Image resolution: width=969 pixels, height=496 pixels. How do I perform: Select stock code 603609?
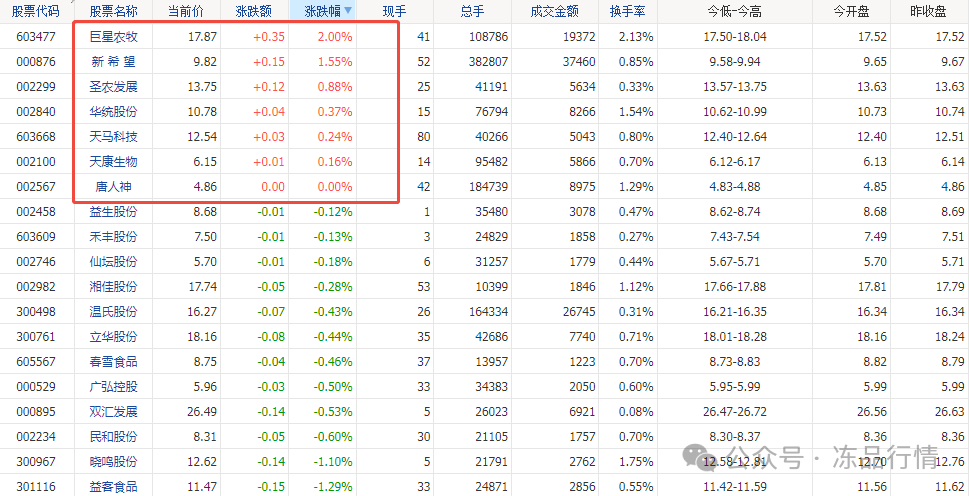36,237
